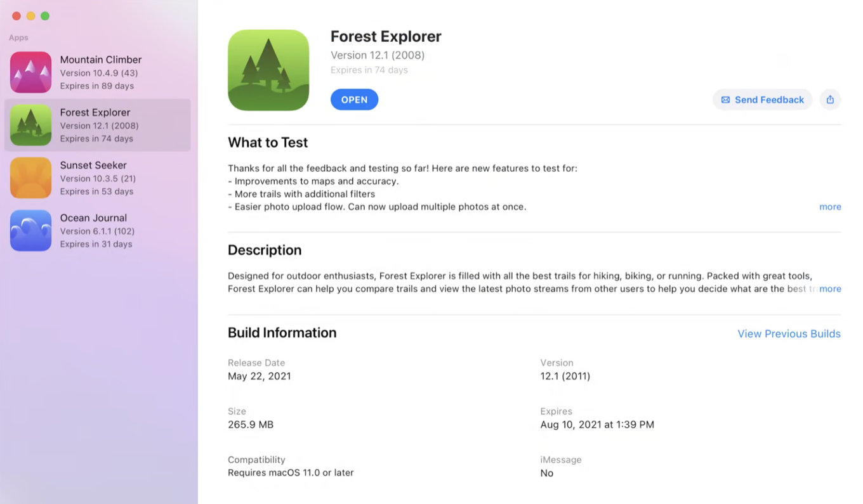Click the yellow minimize window button
Image resolution: width=863 pixels, height=504 pixels.
[x=30, y=16]
